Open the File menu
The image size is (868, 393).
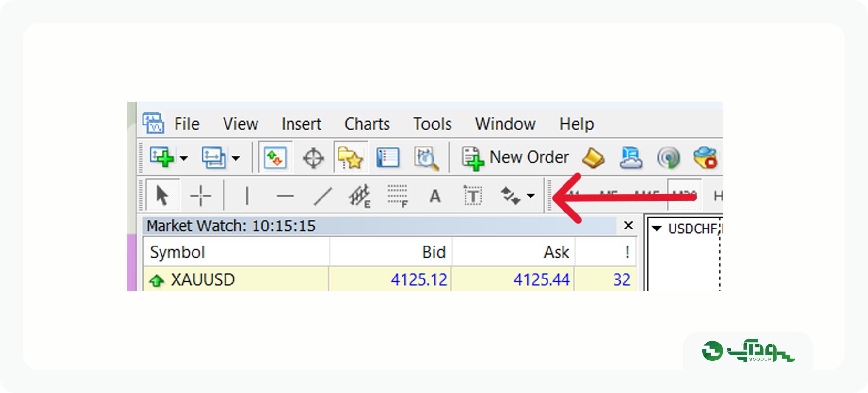(x=187, y=124)
